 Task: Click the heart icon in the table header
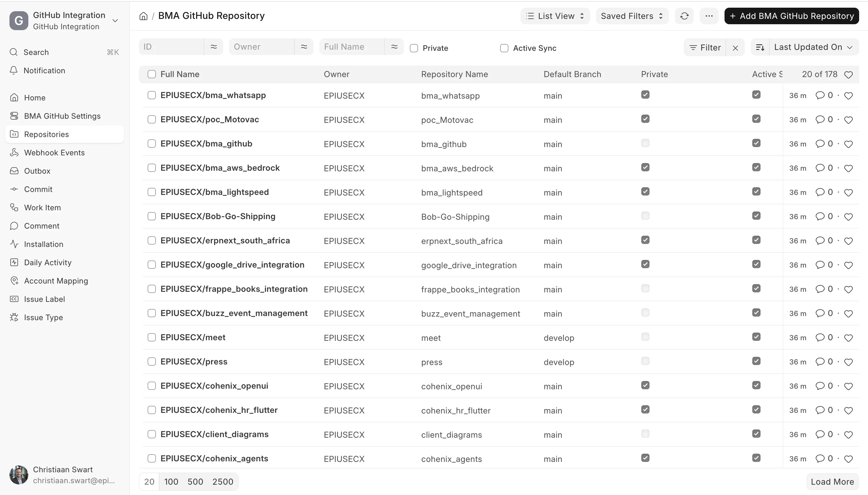848,75
